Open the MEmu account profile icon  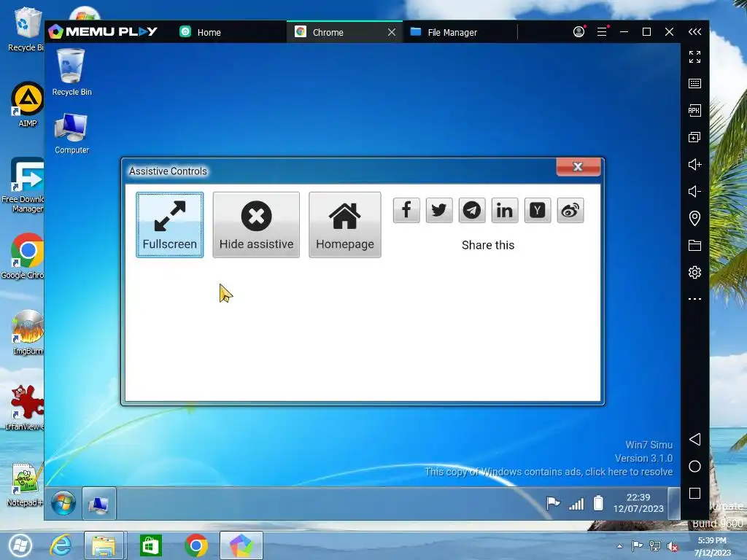click(578, 31)
